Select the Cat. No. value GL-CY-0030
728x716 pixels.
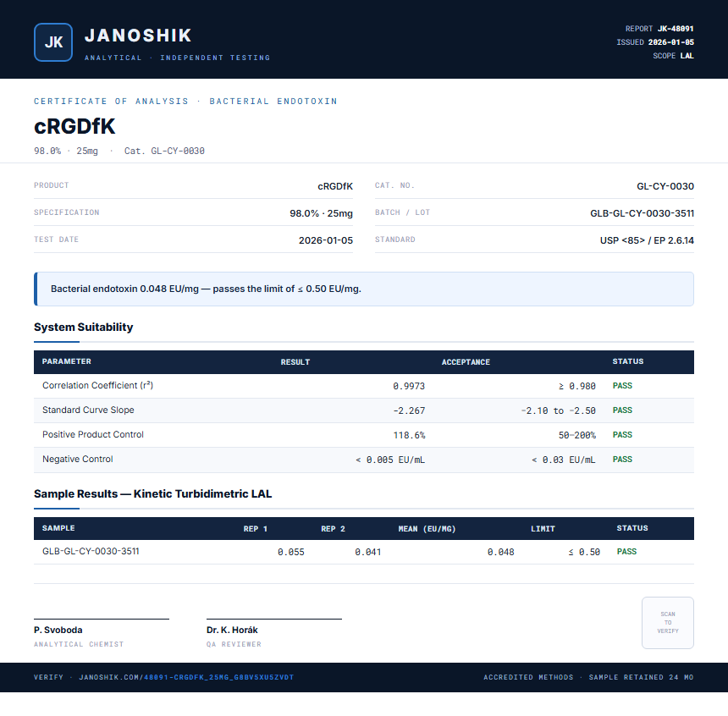665,186
